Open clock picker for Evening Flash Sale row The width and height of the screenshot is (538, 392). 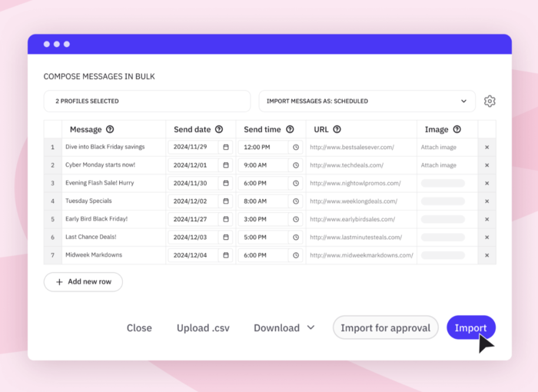pos(296,183)
